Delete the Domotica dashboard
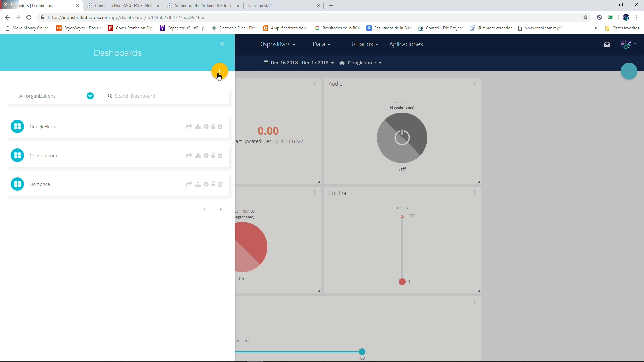This screenshot has height=362, width=644. 221,184
